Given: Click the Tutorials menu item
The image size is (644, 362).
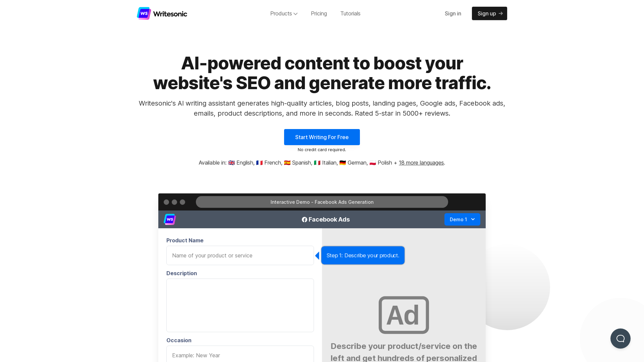Looking at the screenshot, I should tap(350, 13).
